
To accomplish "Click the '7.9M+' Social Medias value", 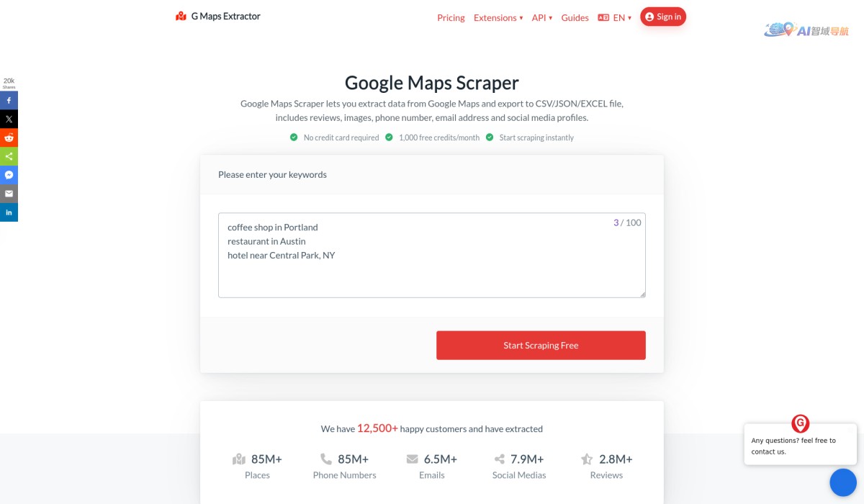I will pos(527,459).
